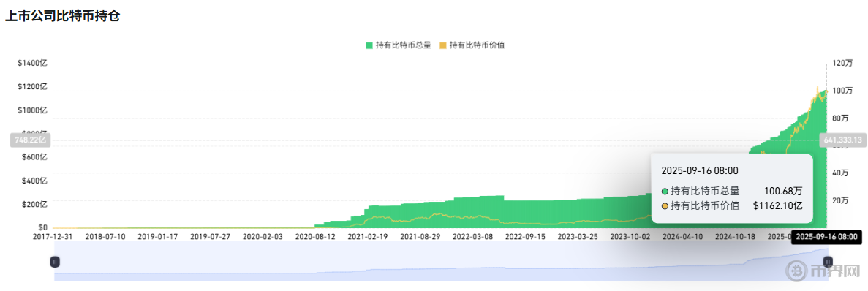
Task: Click the tooltip row label 持有比特币价值
Action: click(705, 205)
